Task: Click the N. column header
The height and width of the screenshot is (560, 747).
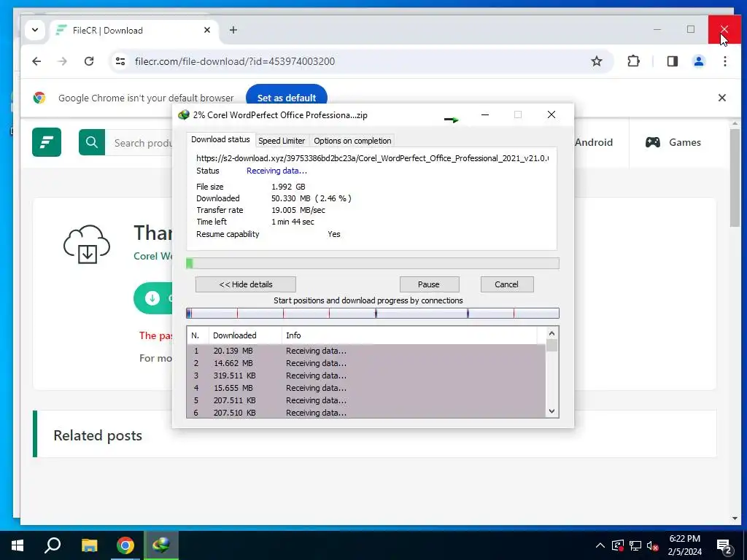Action: [196, 335]
